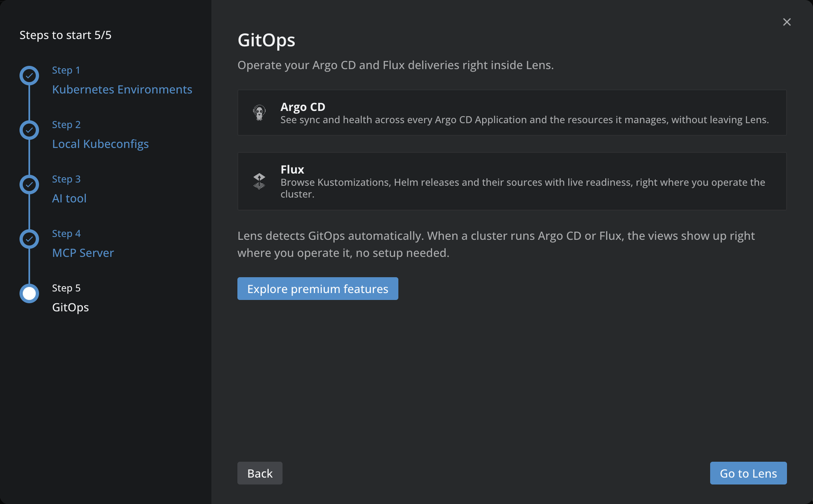Click the 'See sync and health' description
This screenshot has height=504, width=813.
pos(524,120)
